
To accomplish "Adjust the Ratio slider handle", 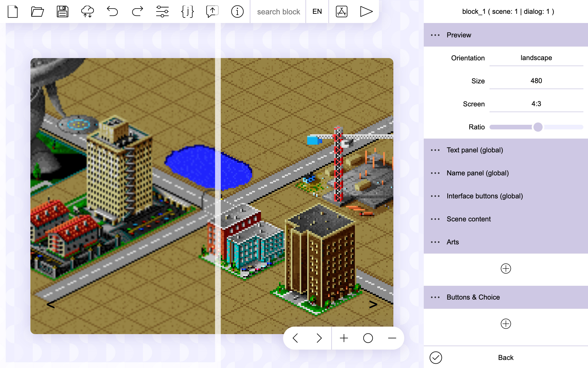I will coord(538,127).
